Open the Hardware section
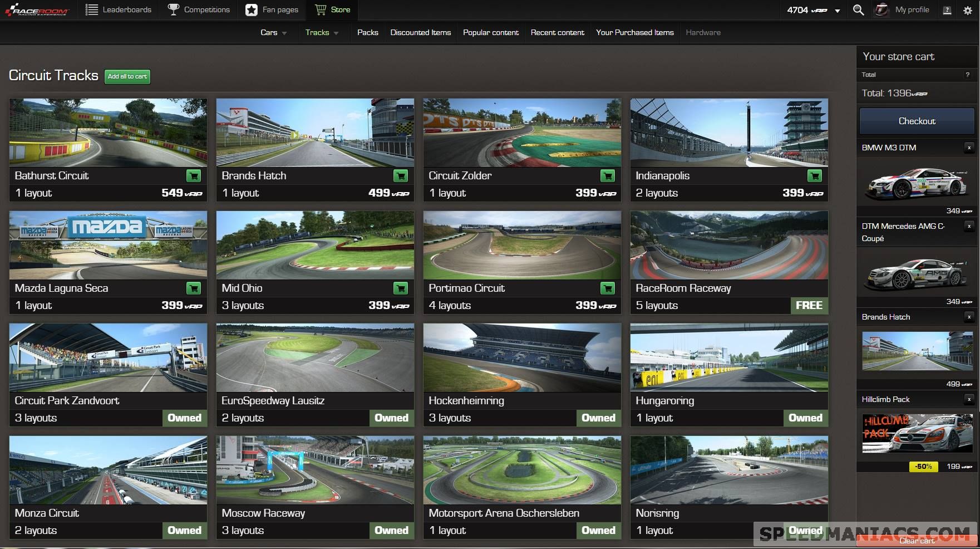 [x=702, y=32]
